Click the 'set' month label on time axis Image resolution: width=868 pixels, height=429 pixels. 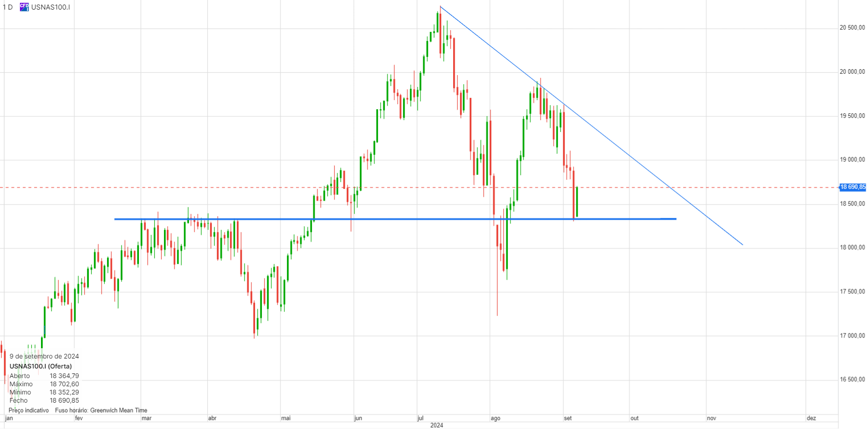(567, 418)
